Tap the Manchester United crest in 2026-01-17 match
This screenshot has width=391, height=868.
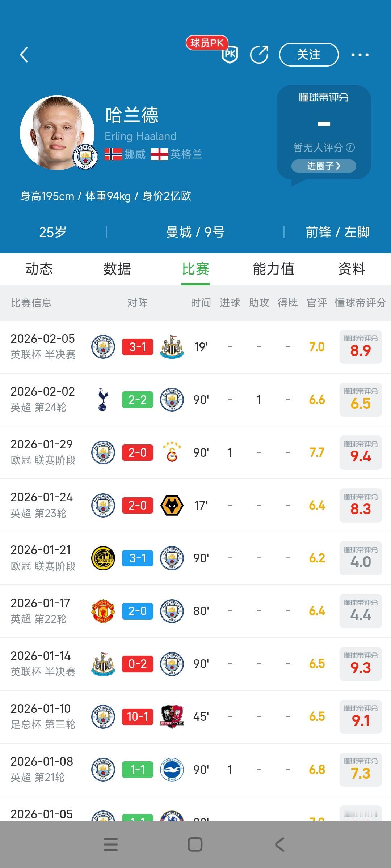(x=103, y=611)
